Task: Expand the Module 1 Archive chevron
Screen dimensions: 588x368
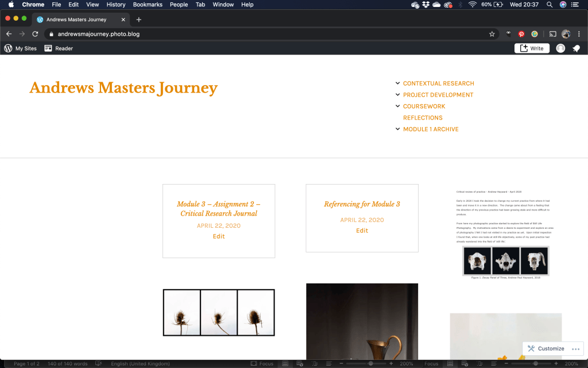Action: [x=398, y=129]
